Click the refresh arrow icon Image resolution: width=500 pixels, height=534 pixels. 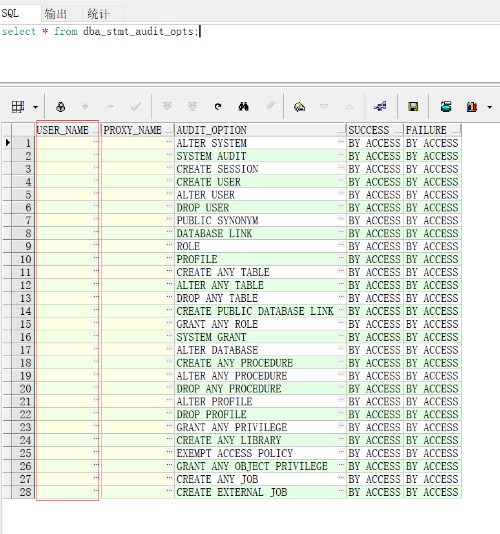click(218, 107)
